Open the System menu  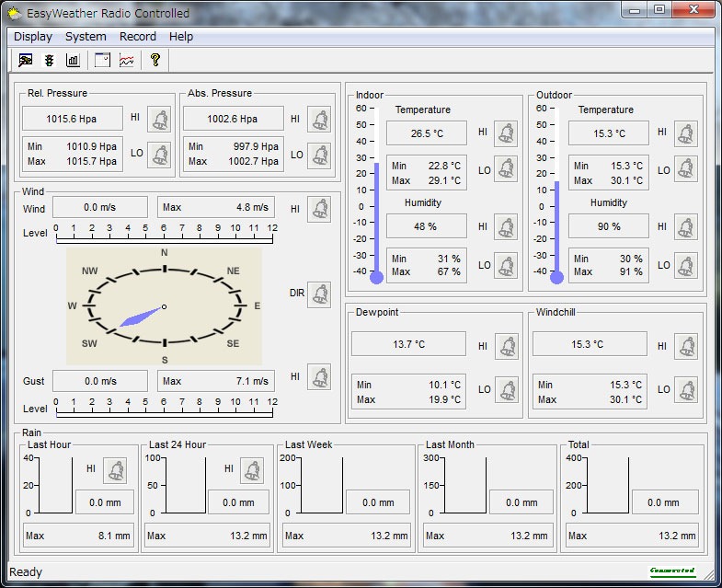pyautogui.click(x=86, y=37)
